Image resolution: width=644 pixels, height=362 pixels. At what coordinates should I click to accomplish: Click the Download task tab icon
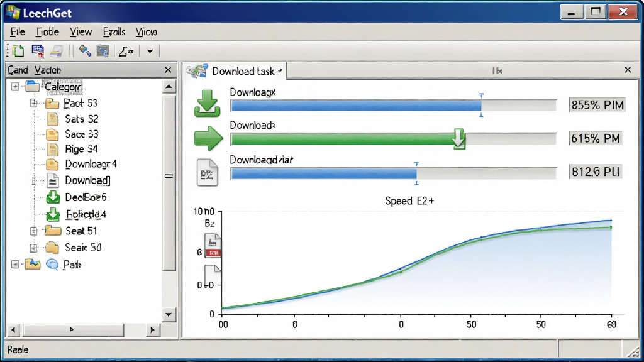[197, 71]
